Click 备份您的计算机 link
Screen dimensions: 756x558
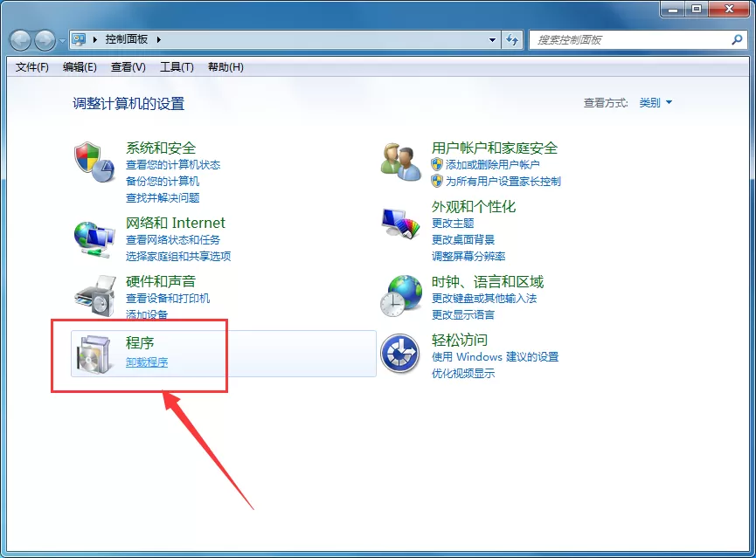[x=162, y=181]
